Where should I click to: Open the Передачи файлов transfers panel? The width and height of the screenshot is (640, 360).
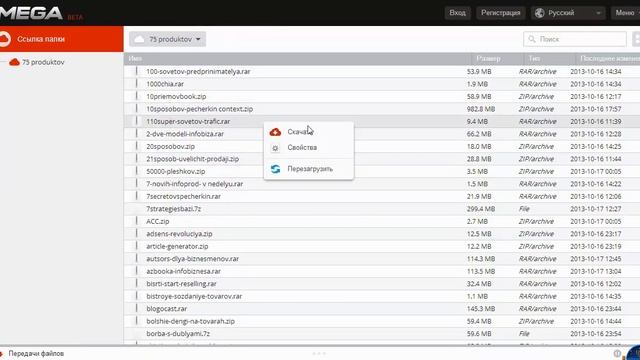(36, 353)
